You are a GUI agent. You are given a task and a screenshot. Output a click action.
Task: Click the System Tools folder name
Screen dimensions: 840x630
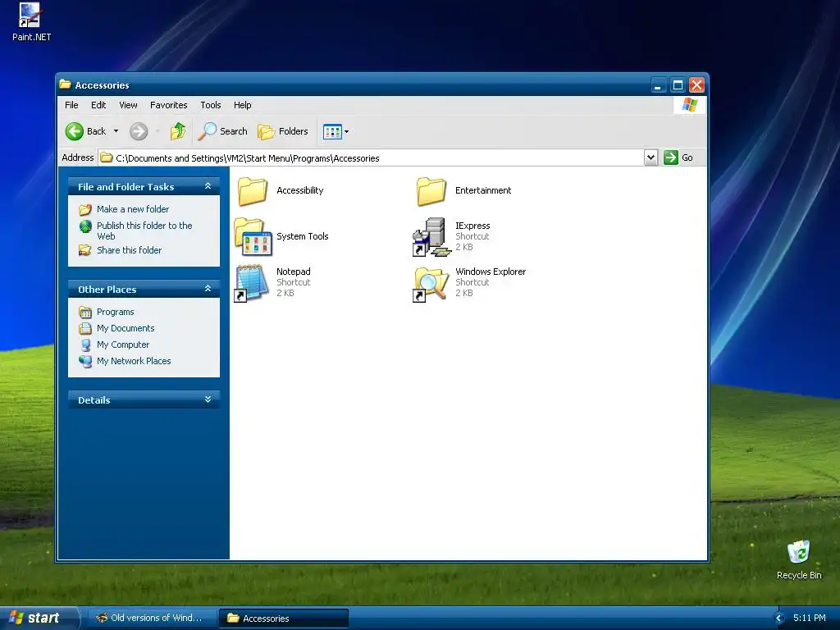303,236
